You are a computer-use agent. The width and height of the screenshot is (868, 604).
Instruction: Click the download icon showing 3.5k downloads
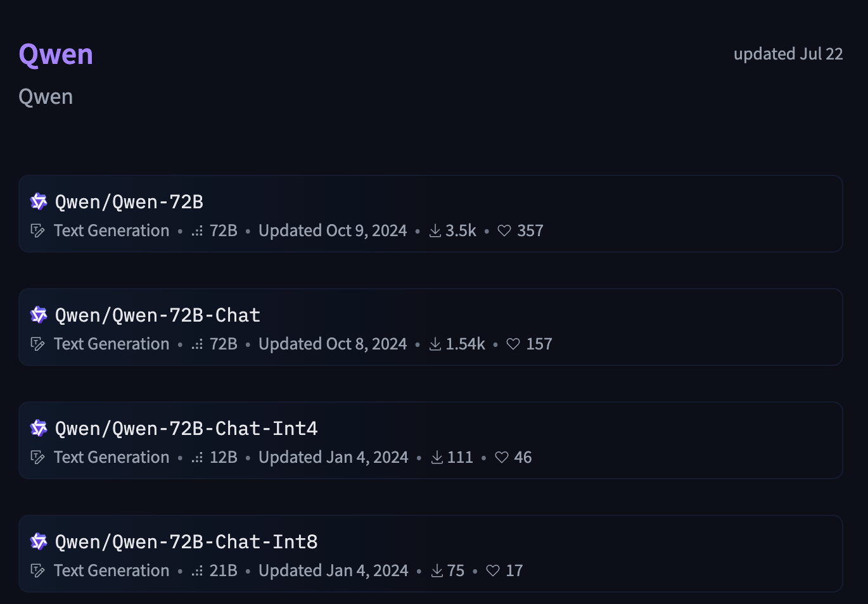435,231
